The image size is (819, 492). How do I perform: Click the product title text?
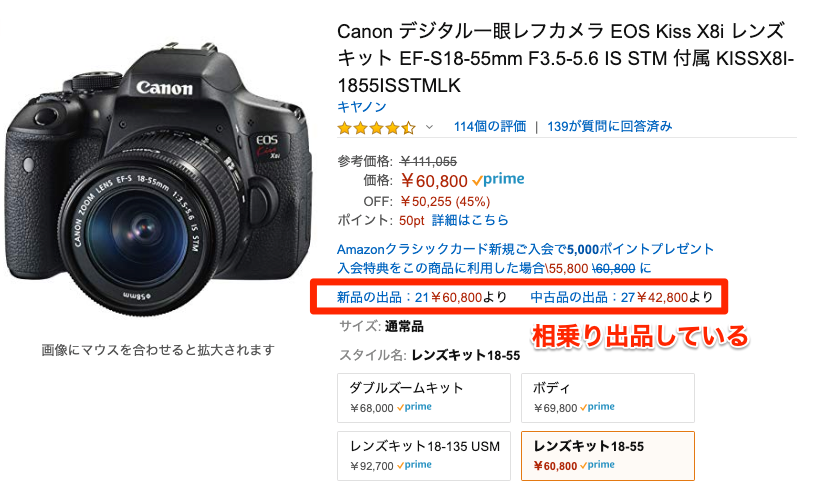tap(566, 58)
